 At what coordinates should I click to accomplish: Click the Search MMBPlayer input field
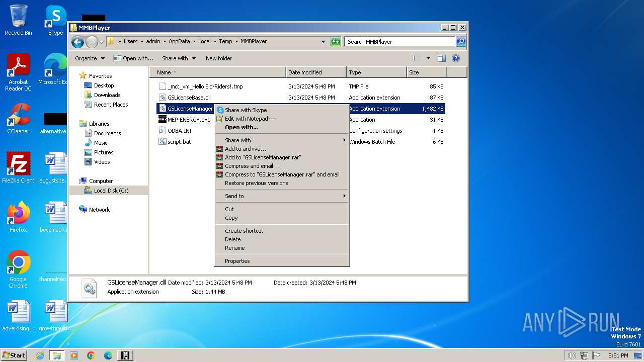tap(400, 42)
